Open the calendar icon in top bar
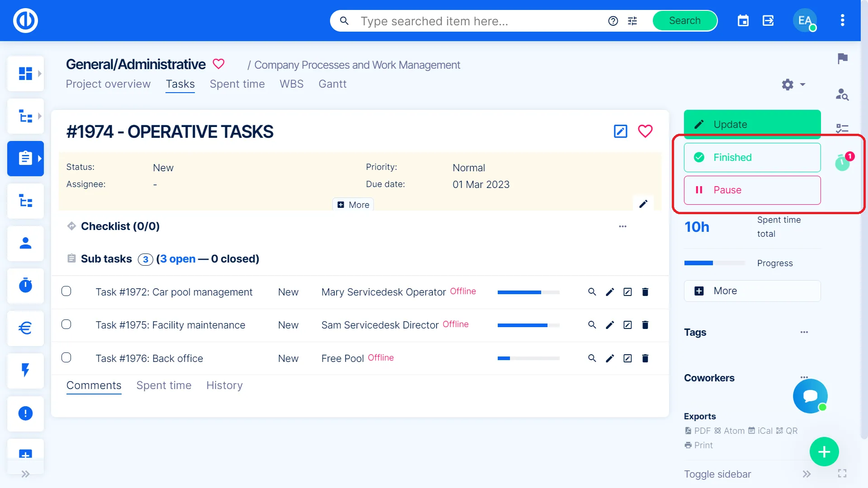The height and width of the screenshot is (488, 868). pyautogui.click(x=743, y=21)
